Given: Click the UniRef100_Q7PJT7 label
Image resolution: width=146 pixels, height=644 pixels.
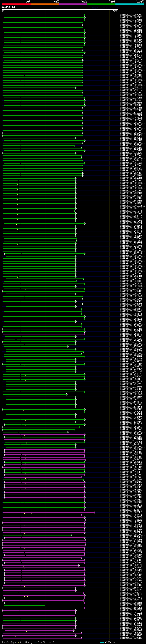Looking at the screenshot, I should (x=131, y=352).
